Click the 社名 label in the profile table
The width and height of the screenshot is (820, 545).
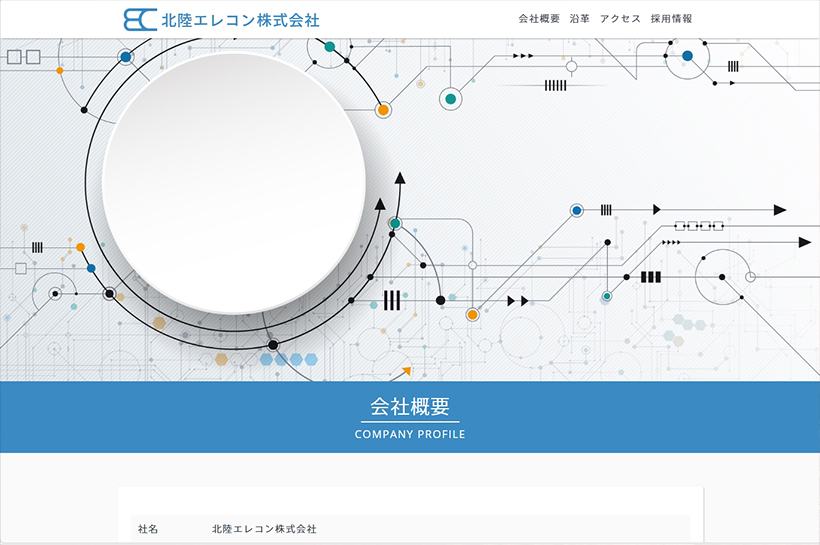pos(148,528)
